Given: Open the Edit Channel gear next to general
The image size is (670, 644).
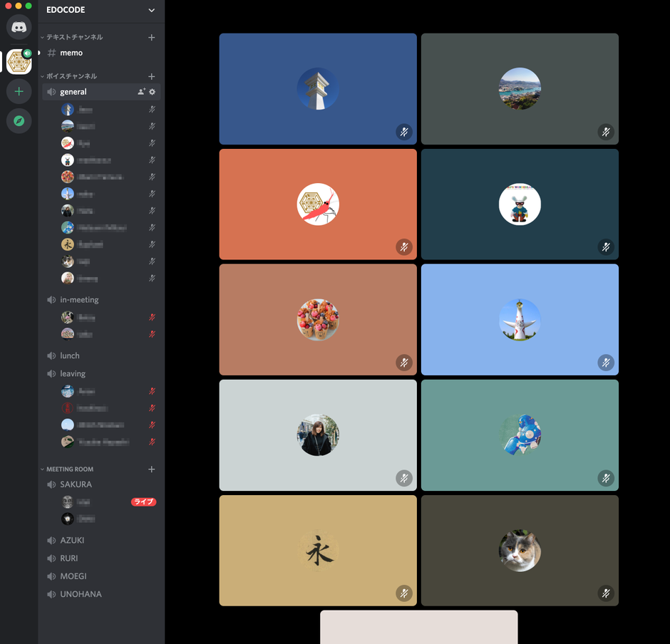Looking at the screenshot, I should pyautogui.click(x=152, y=91).
